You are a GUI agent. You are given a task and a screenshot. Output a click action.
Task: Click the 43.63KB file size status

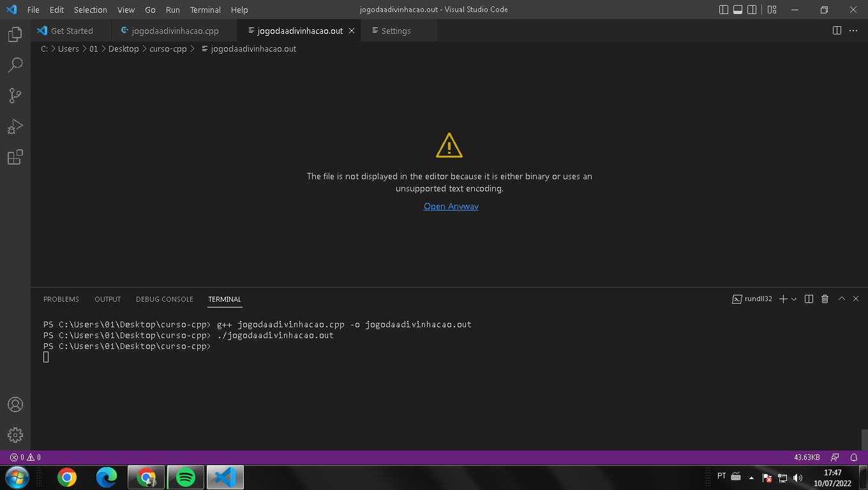coord(807,457)
